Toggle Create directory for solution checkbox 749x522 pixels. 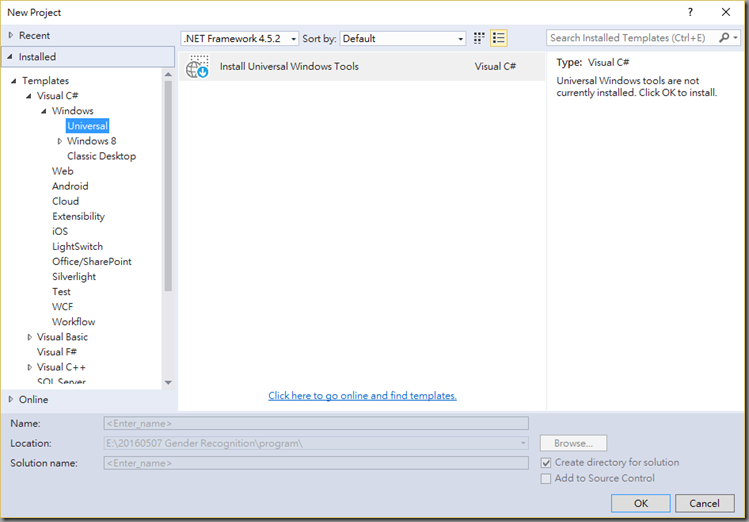click(x=546, y=463)
